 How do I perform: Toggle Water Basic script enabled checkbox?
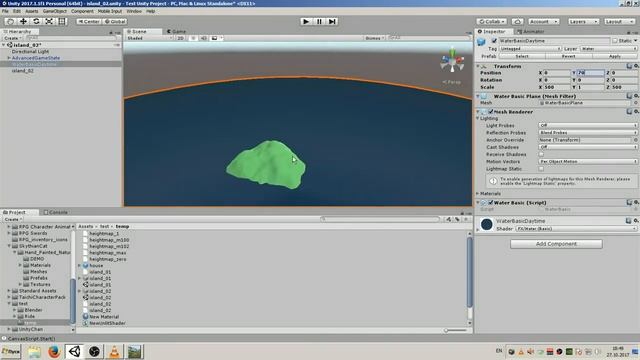pos(491,202)
